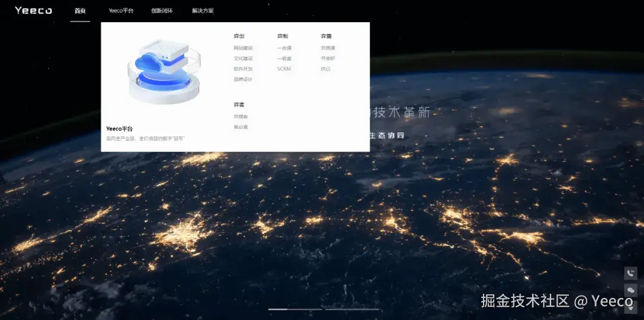Viewport: 644px width, 320px height.
Task: Click the Yeeco平台 heading under illustration
Action: [119, 129]
